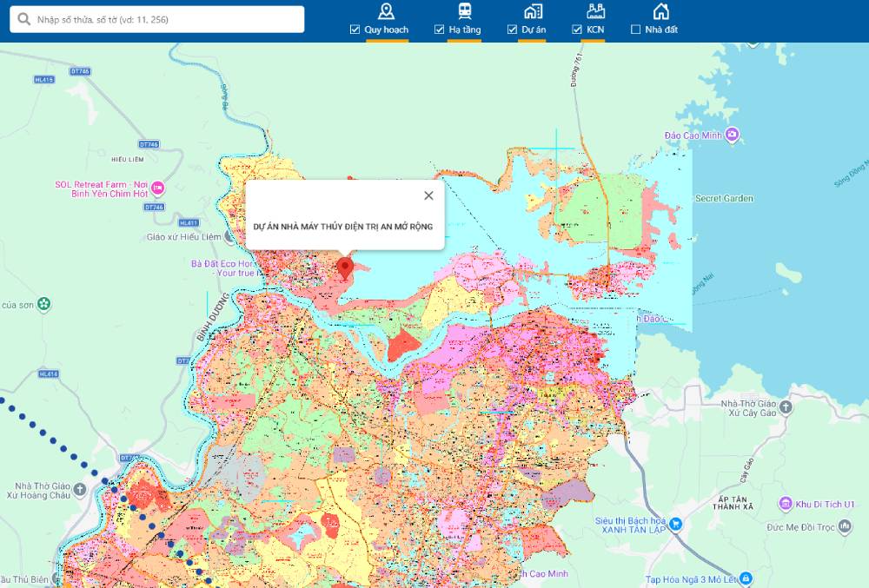Select the Dự án building icon

[533, 11]
